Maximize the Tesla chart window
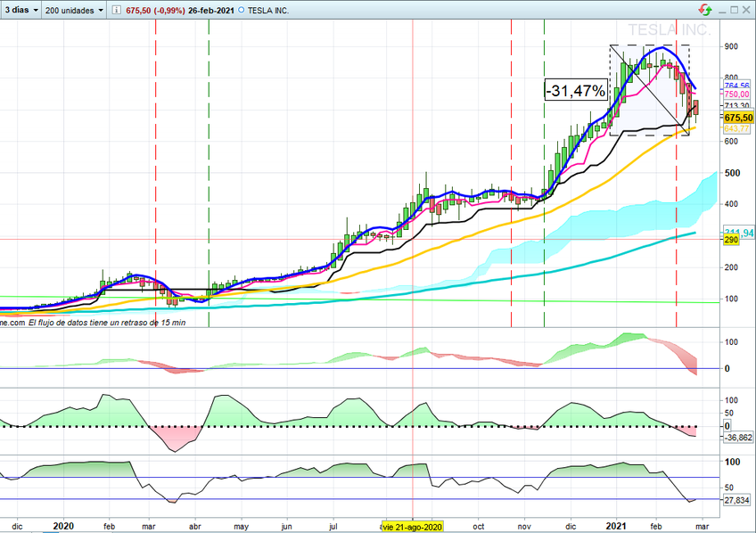 pos(735,10)
